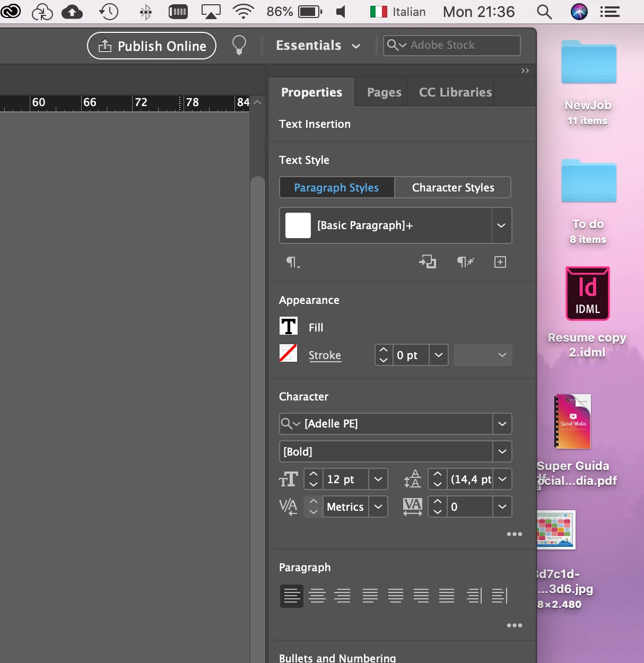Select Align Left paragraph alignment

pos(291,596)
